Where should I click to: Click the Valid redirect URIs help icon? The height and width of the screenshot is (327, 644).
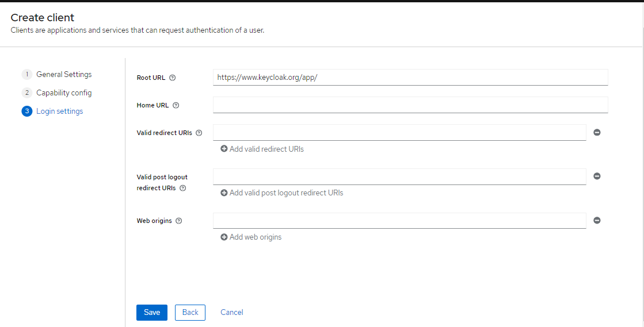pyautogui.click(x=199, y=133)
